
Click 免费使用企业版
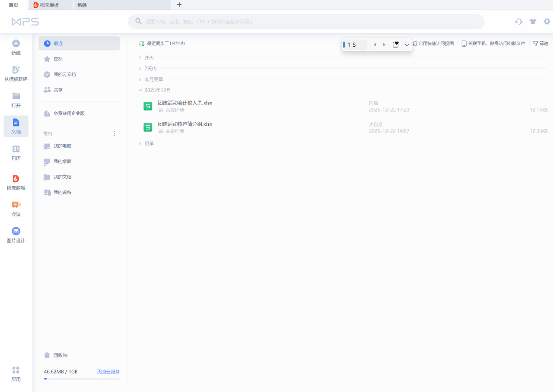[x=79, y=114]
